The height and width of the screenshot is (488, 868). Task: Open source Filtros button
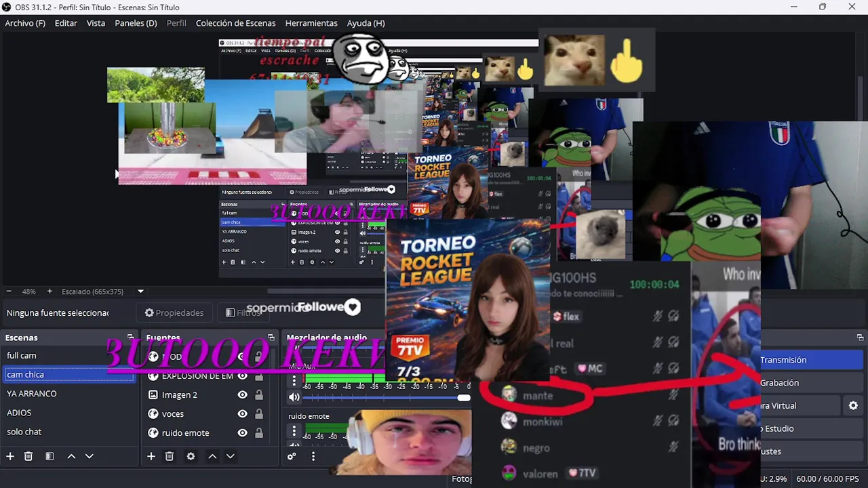(243, 312)
